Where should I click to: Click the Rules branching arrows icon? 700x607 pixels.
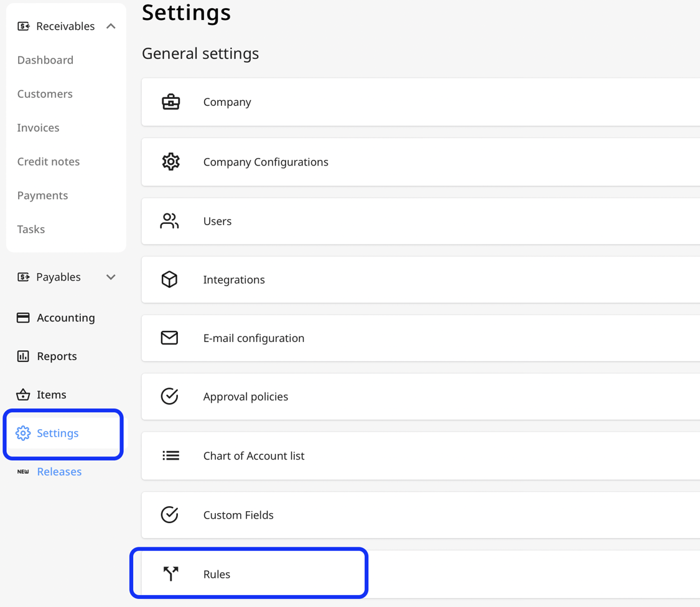pos(170,573)
